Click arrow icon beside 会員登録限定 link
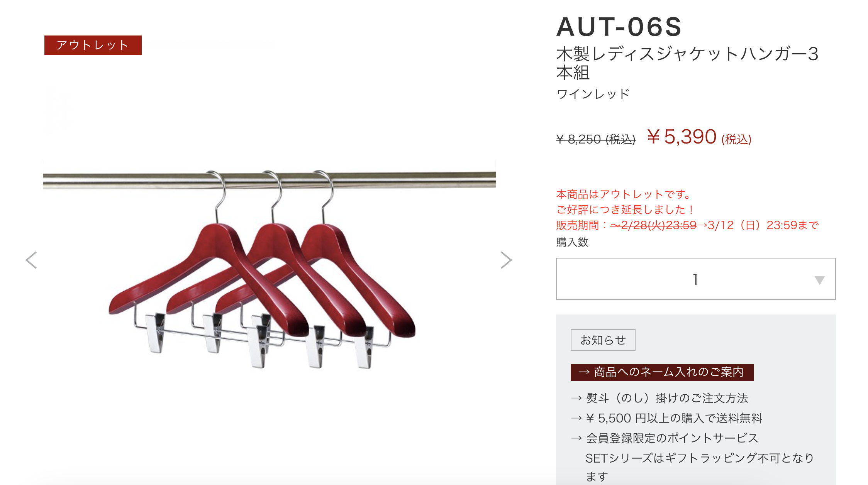This screenshot has height=485, width=868. click(x=576, y=438)
